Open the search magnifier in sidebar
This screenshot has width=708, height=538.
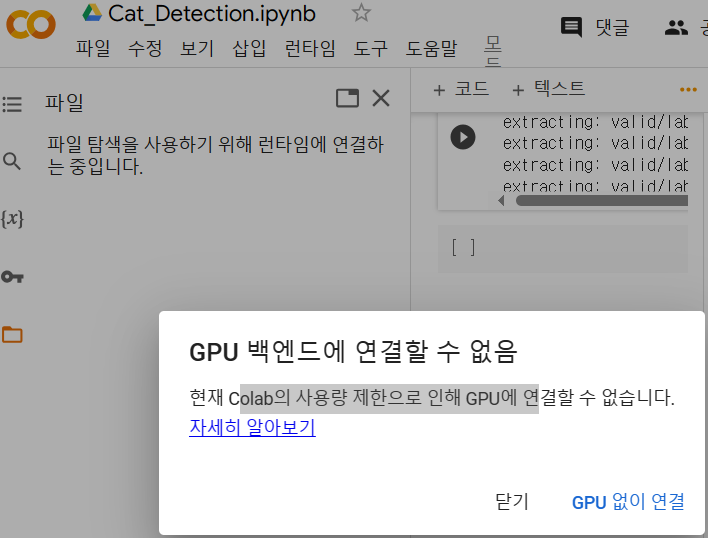click(12, 161)
